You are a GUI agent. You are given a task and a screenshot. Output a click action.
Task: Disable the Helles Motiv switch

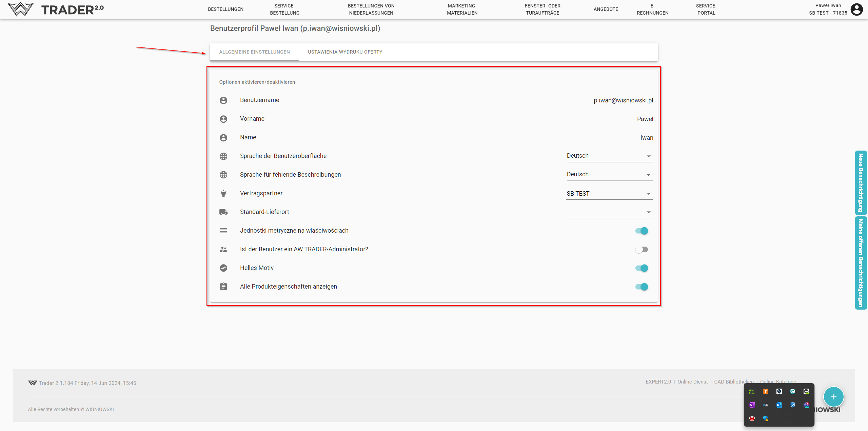coord(642,268)
